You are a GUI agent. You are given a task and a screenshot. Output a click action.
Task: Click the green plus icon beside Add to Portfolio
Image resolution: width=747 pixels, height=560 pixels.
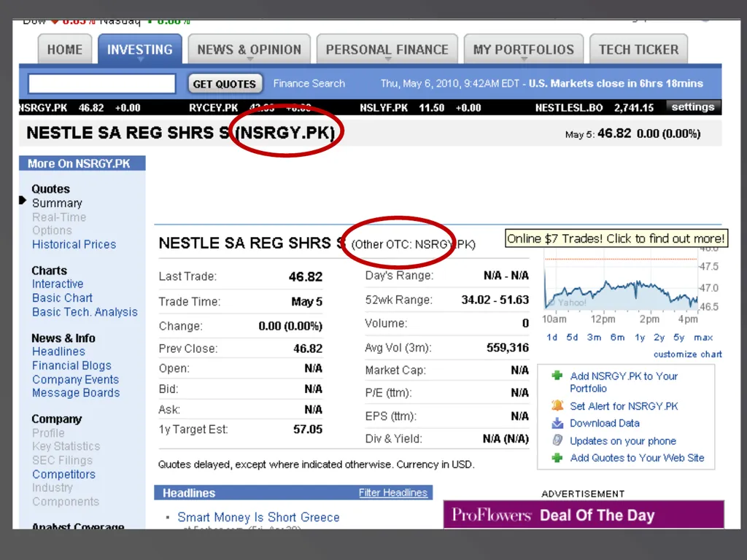pos(557,376)
